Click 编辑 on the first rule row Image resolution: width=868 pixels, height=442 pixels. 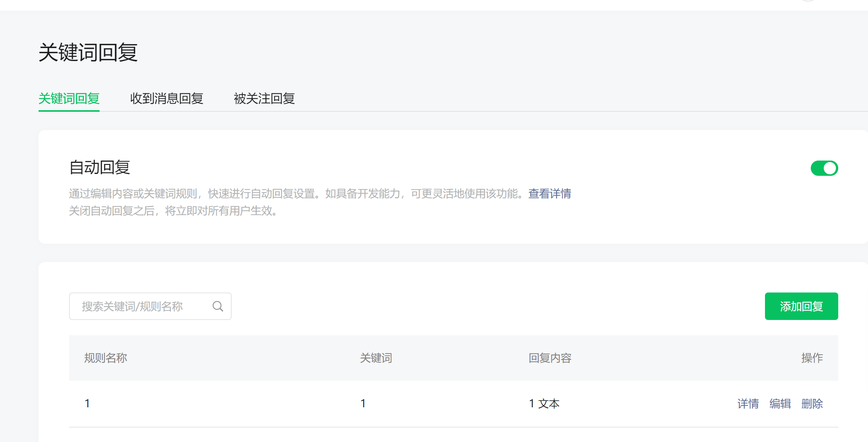coord(780,403)
